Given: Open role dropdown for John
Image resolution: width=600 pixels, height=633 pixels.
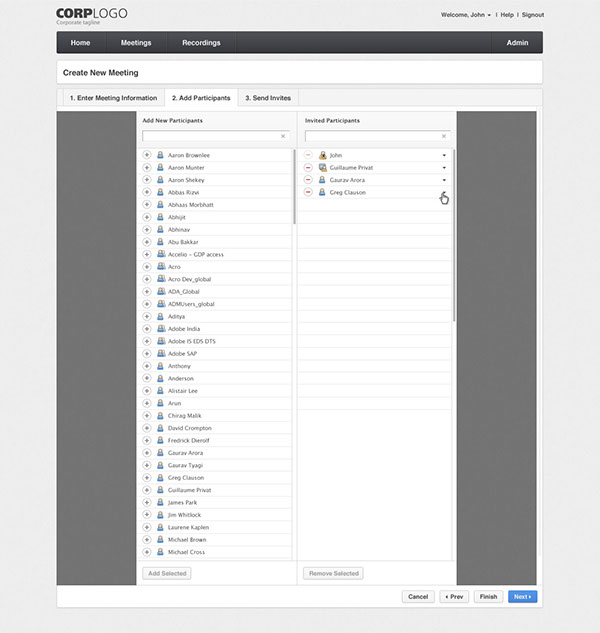Looking at the screenshot, I should click(444, 155).
